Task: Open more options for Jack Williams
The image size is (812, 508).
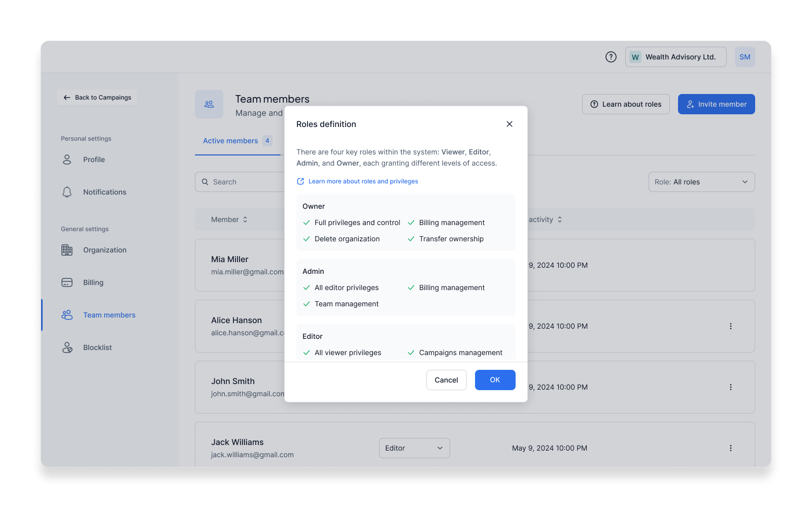Action: pos(731,448)
